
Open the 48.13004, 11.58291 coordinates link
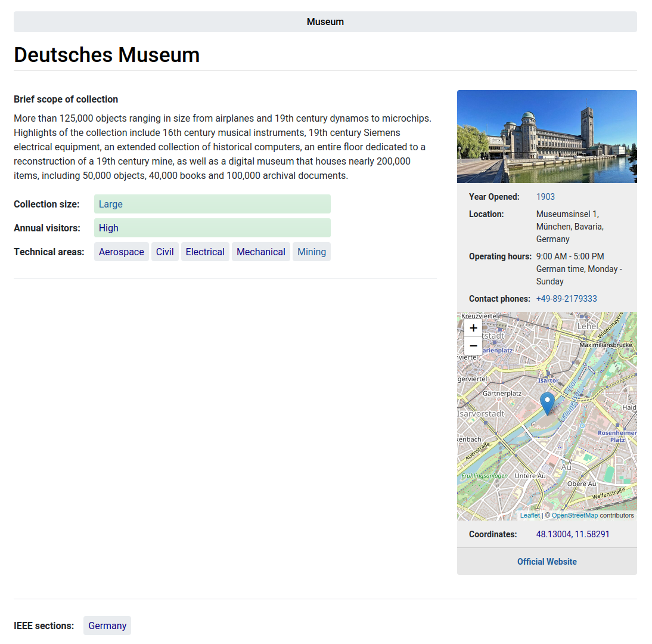pos(573,534)
